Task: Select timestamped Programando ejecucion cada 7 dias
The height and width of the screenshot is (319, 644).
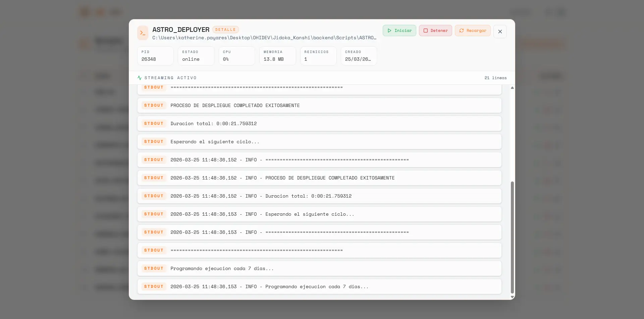Action: (319, 287)
